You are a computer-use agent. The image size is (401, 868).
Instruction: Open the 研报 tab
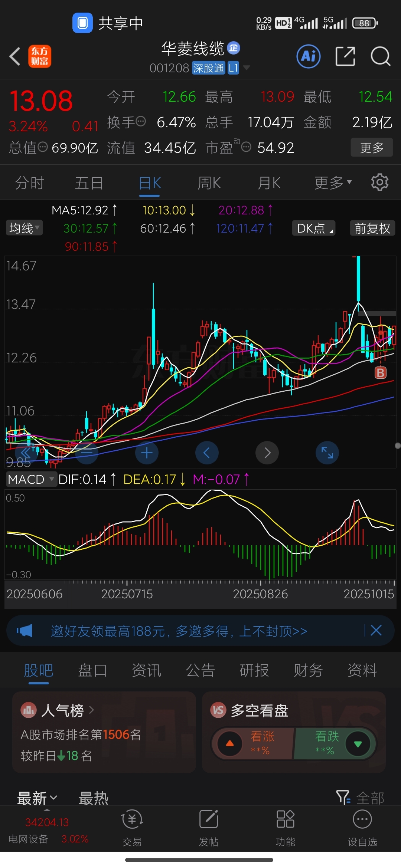tap(254, 670)
